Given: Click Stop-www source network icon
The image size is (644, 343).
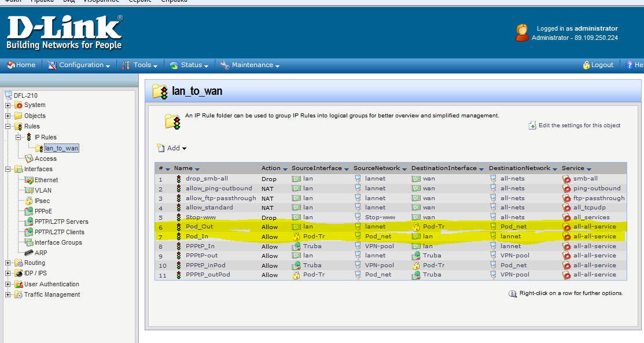Looking at the screenshot, I should tap(358, 217).
